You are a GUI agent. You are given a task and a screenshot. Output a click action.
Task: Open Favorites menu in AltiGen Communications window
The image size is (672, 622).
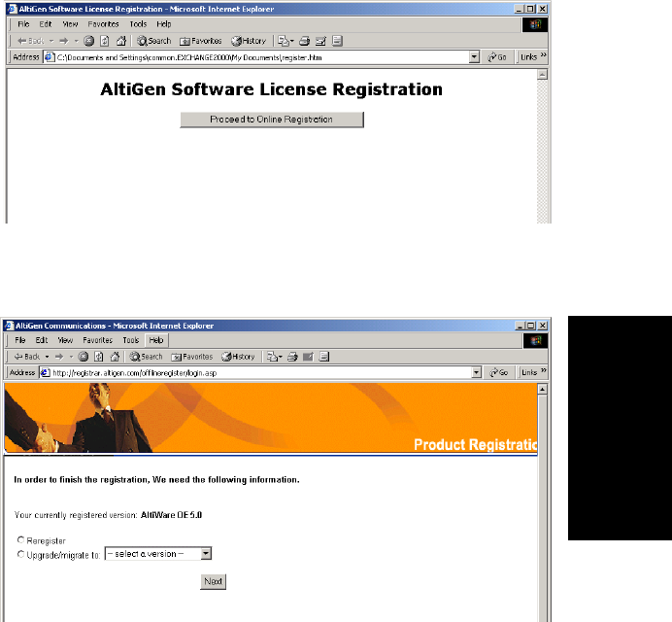(98, 340)
